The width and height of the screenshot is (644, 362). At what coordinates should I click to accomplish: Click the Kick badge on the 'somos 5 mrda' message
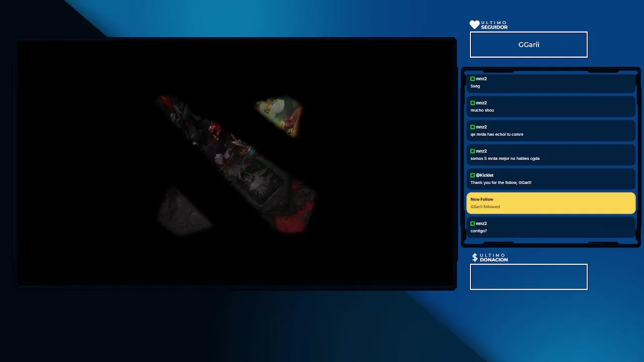[472, 151]
